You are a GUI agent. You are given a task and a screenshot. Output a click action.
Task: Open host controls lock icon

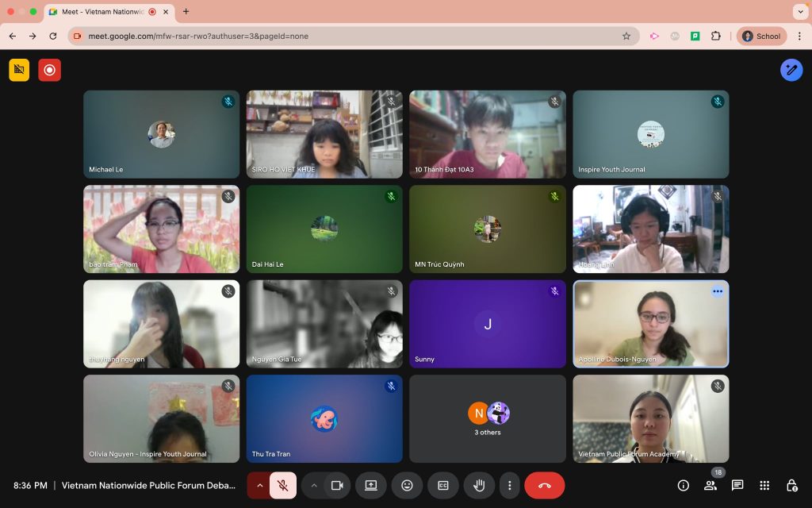791,485
